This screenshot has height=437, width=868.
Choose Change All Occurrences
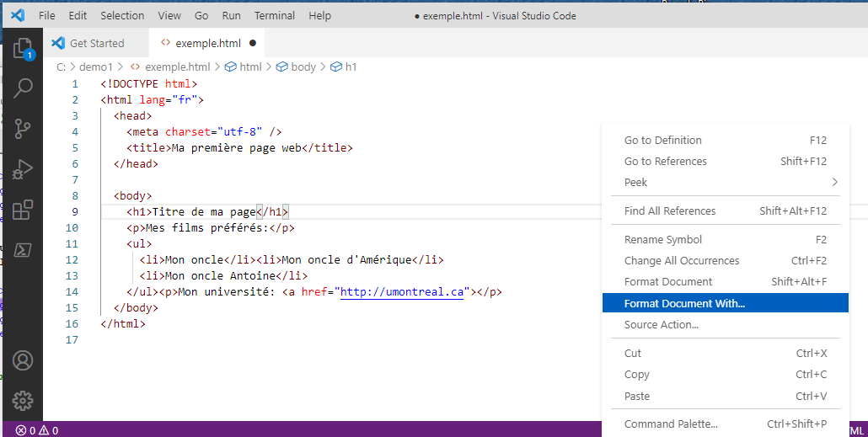[x=726, y=260]
